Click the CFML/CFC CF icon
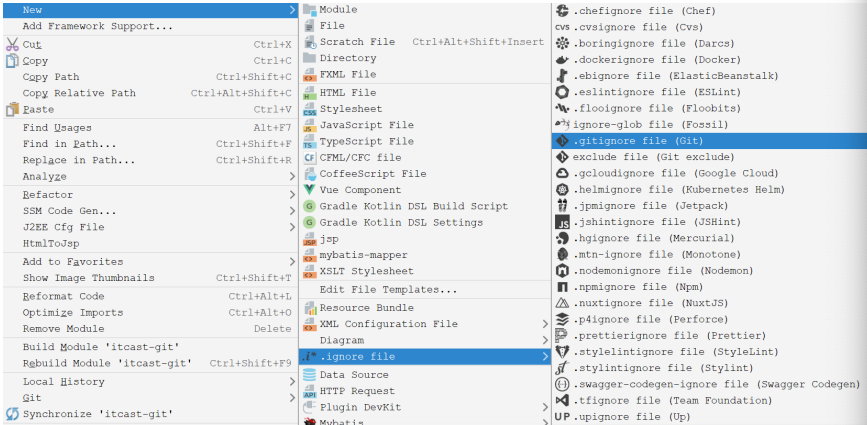Image resolution: width=867 pixels, height=425 pixels. point(310,158)
